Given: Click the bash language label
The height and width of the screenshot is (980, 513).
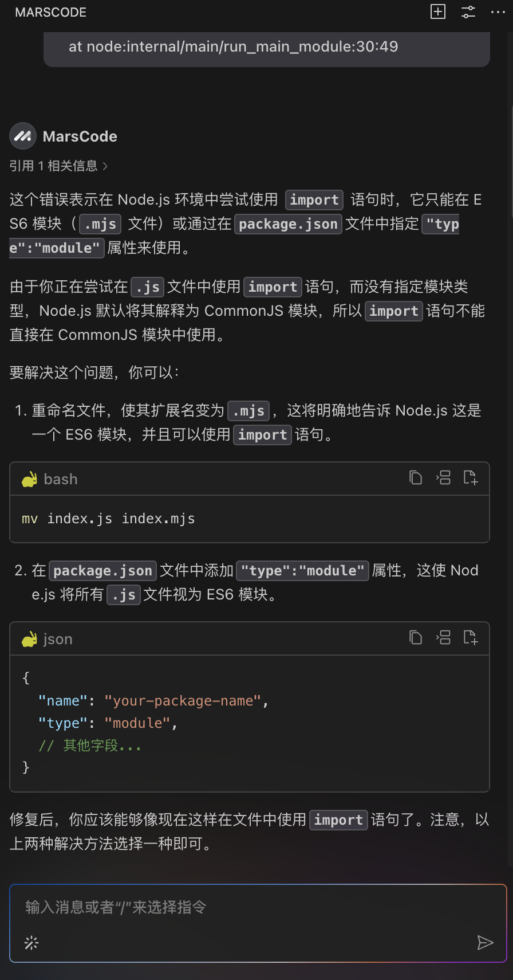Looking at the screenshot, I should pyautogui.click(x=61, y=479).
